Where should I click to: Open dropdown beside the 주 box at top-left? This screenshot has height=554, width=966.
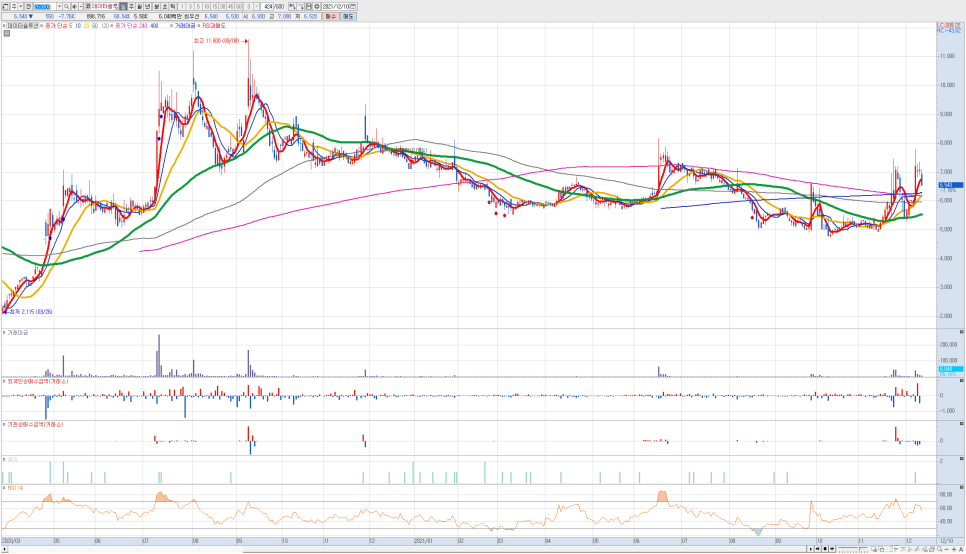pyautogui.click(x=21, y=6)
